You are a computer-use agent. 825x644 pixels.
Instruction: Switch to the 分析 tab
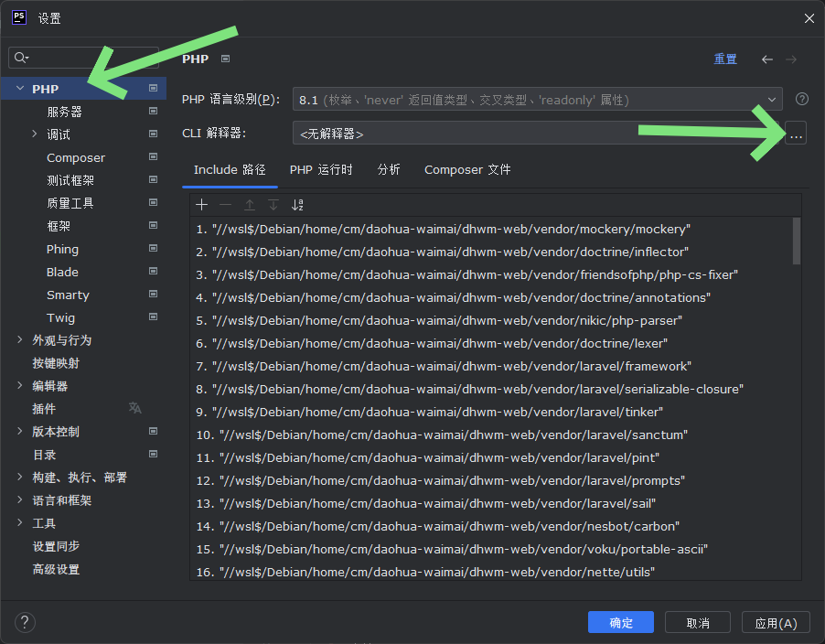click(x=389, y=170)
